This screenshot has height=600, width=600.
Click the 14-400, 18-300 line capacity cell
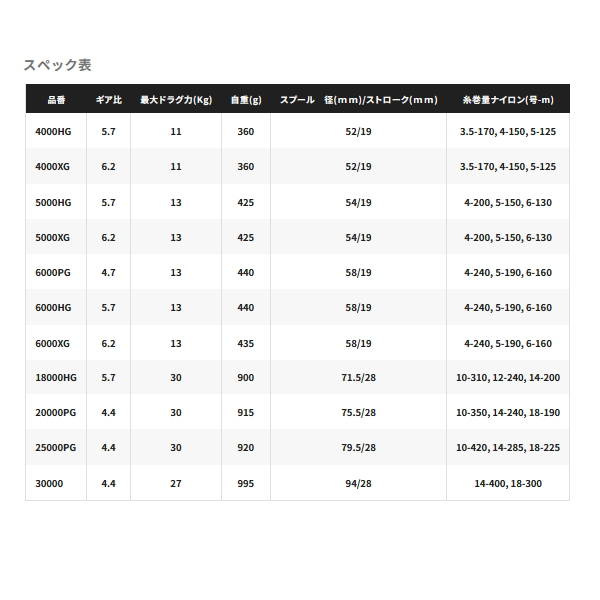click(507, 483)
